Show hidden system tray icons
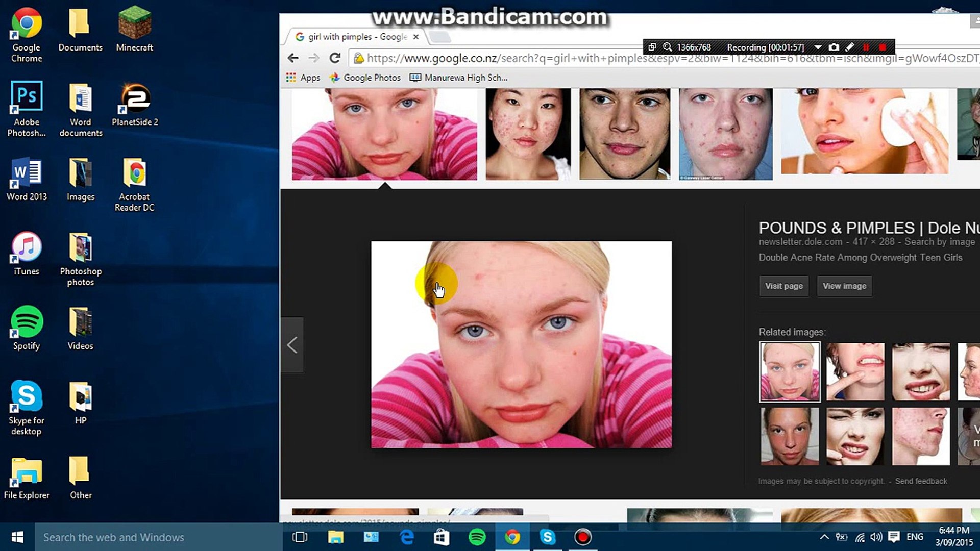This screenshot has height=551, width=980. (x=824, y=537)
